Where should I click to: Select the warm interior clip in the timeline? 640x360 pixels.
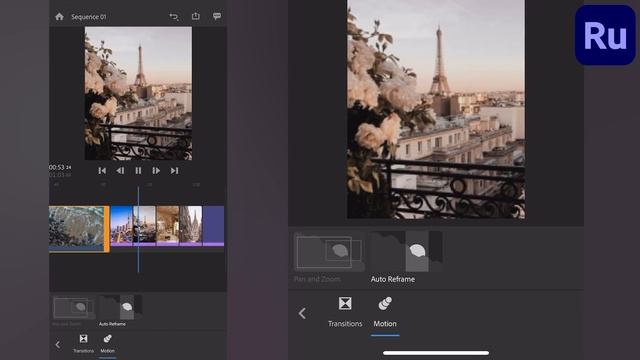click(168, 226)
